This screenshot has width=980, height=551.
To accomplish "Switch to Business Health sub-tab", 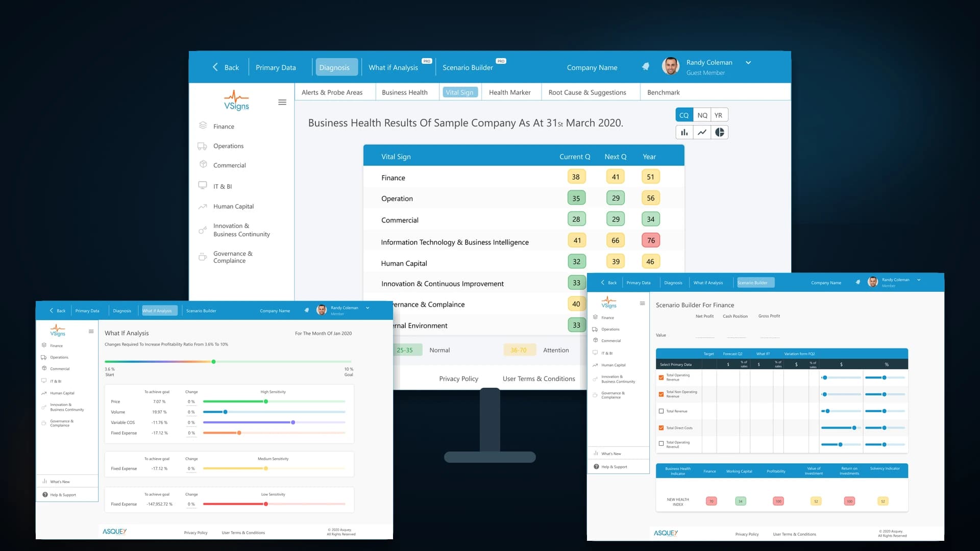I will tap(405, 92).
